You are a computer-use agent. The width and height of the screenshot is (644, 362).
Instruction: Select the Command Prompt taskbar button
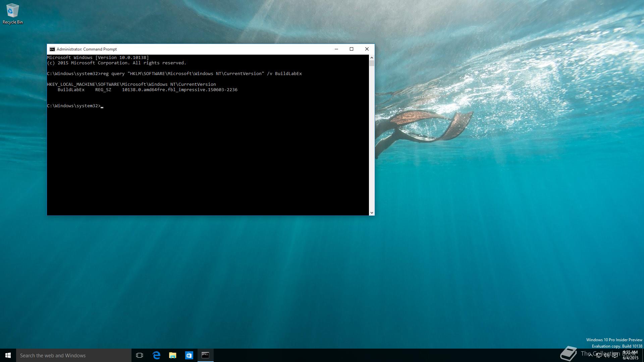205,355
